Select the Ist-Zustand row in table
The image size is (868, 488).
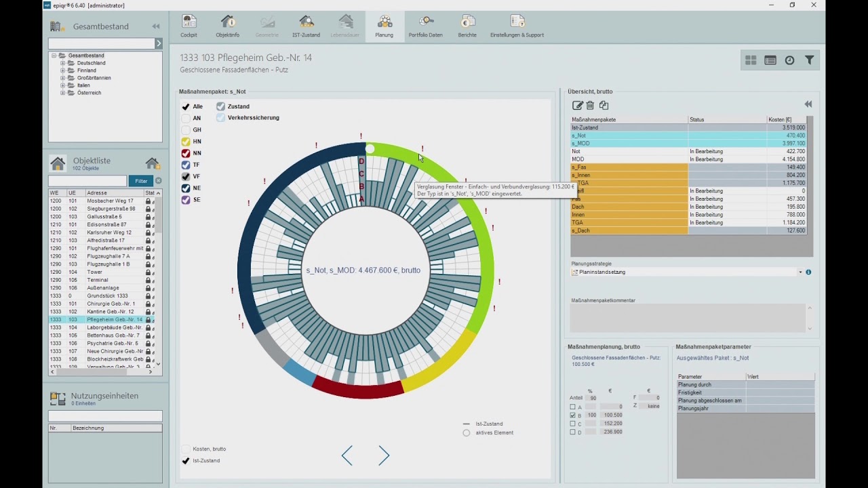coord(689,127)
